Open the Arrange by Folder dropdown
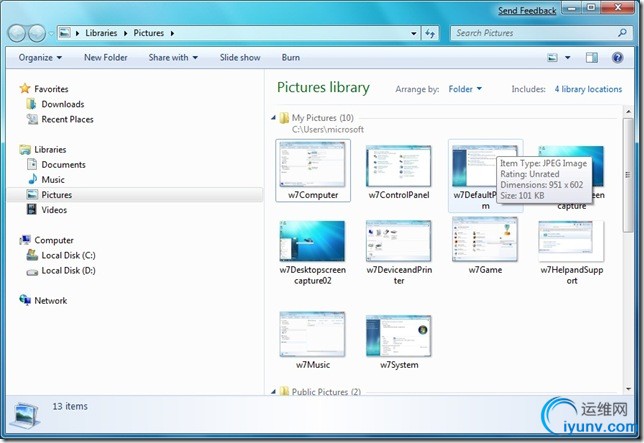Image resolution: width=644 pixels, height=443 pixels. pyautogui.click(x=465, y=89)
